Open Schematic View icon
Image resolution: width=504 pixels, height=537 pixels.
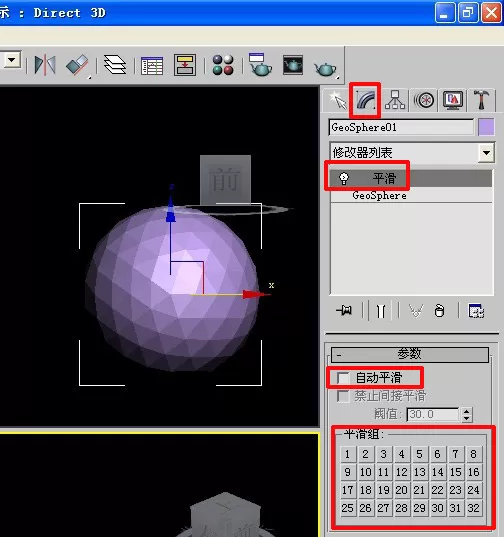185,65
